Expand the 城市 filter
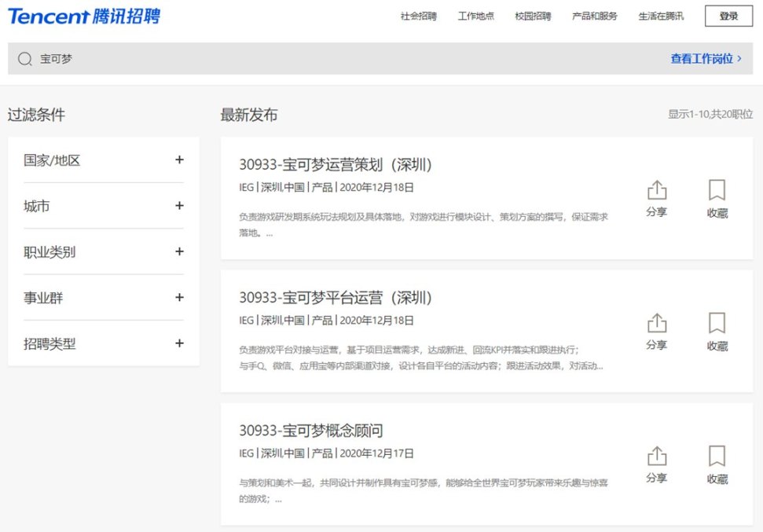Viewport: 763px width, 532px height. [x=179, y=206]
